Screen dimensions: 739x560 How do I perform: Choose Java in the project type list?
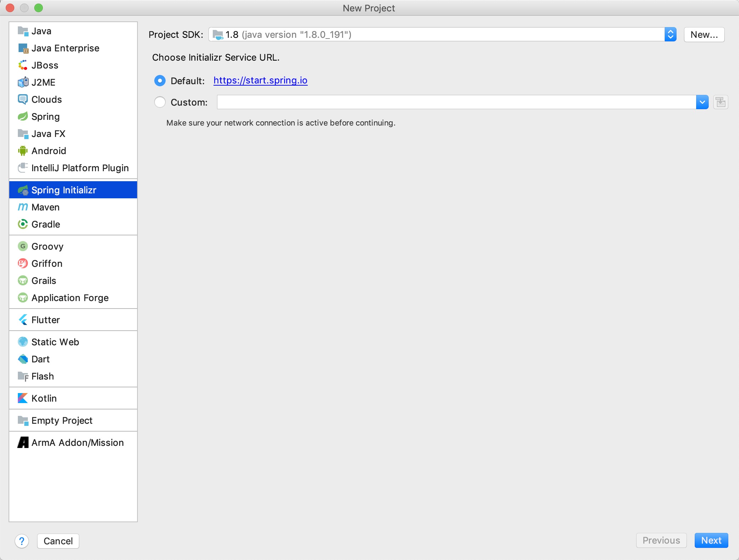[x=73, y=31]
